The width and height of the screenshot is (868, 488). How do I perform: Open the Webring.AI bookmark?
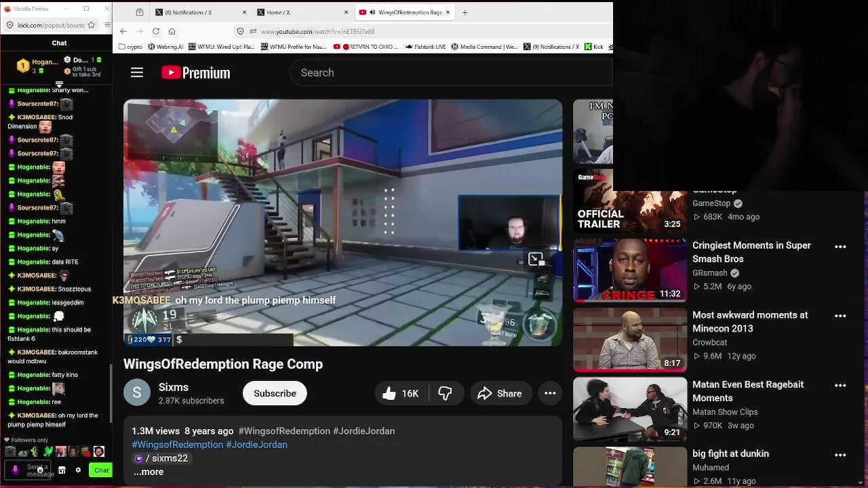[x=165, y=47]
